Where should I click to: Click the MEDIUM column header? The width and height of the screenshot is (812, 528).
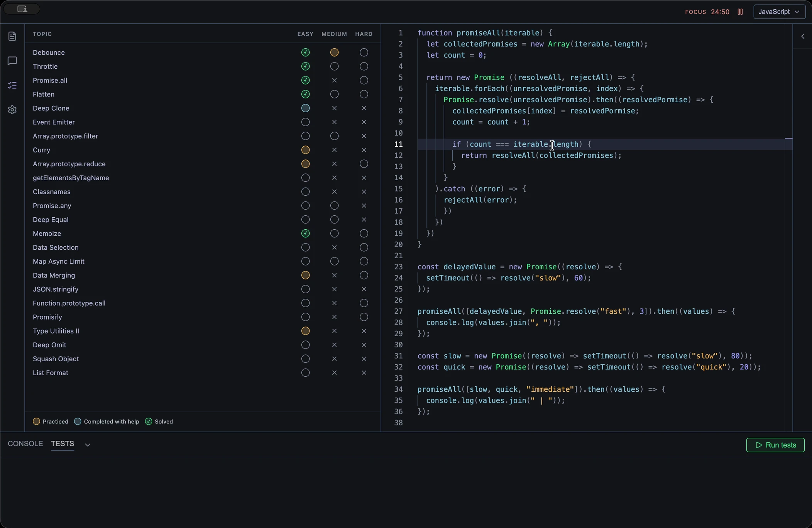(334, 34)
